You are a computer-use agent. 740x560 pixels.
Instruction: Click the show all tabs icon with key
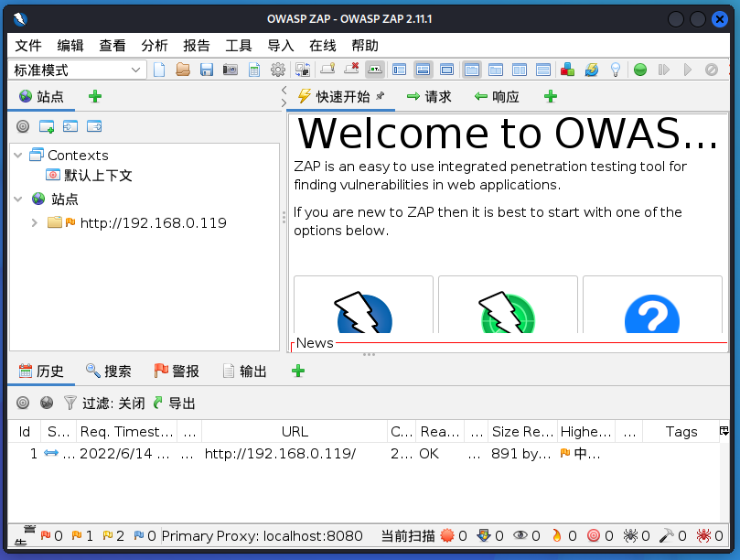click(x=327, y=70)
